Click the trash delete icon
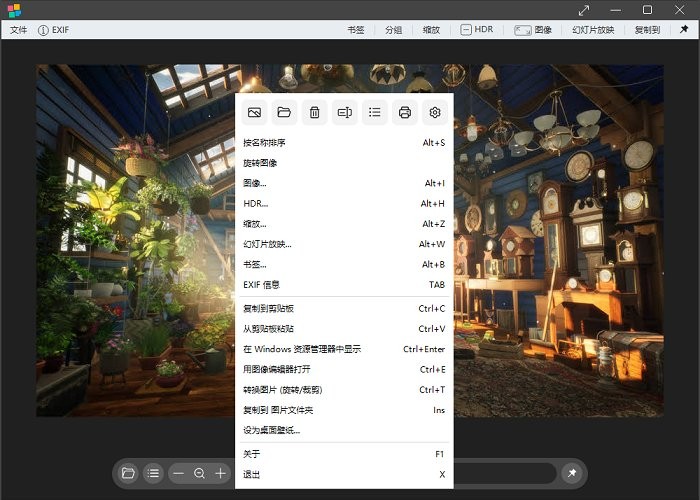 pyautogui.click(x=315, y=112)
